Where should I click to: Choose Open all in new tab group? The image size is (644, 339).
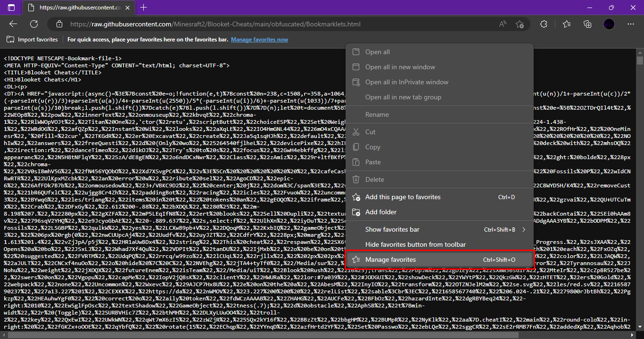coord(439,97)
